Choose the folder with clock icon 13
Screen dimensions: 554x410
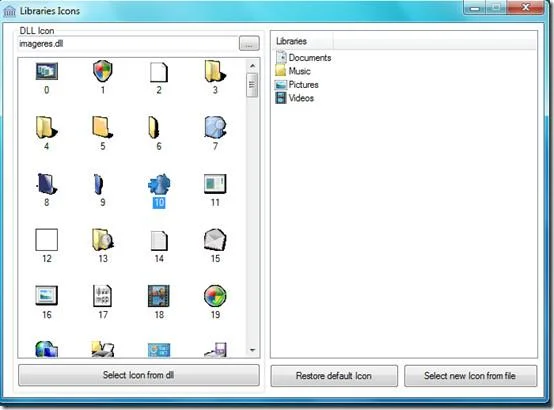pos(103,240)
